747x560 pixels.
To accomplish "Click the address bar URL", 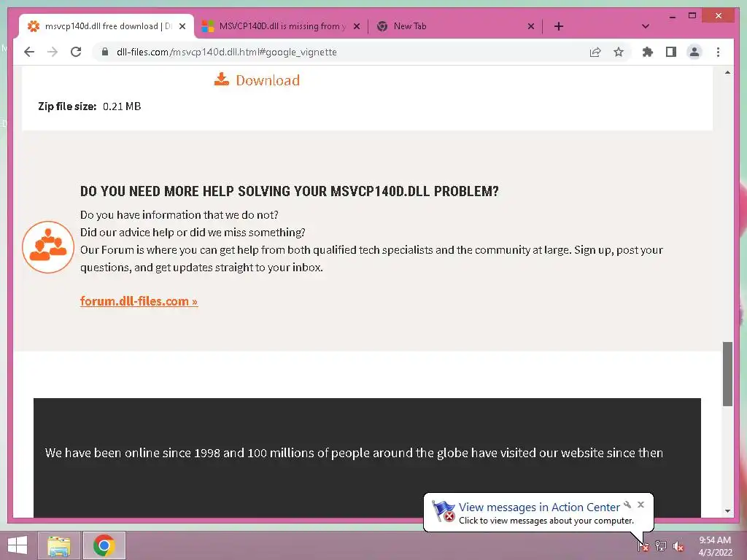I will pos(227,52).
